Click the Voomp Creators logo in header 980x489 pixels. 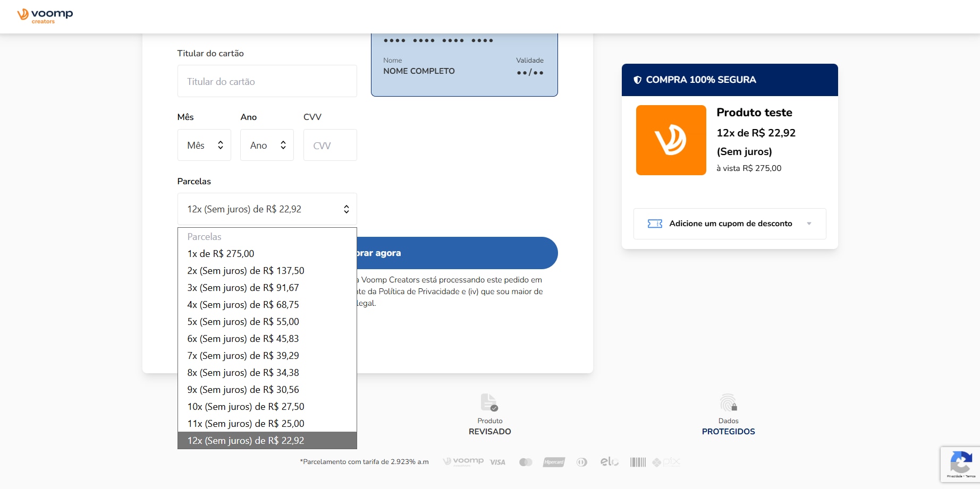point(45,16)
